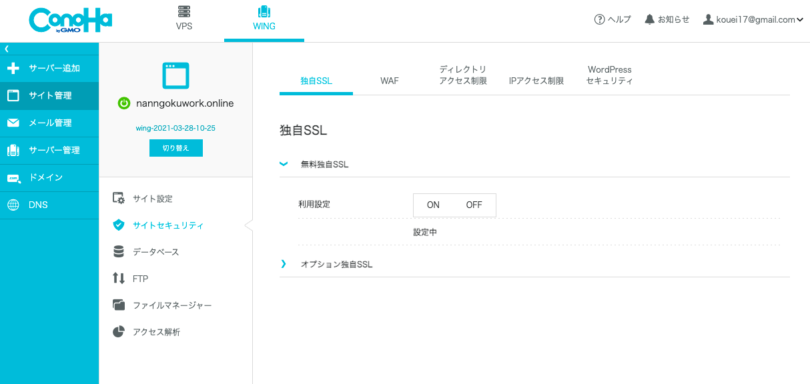Click the user account avatar icon
Image resolution: width=810 pixels, height=384 pixels.
[x=708, y=20]
